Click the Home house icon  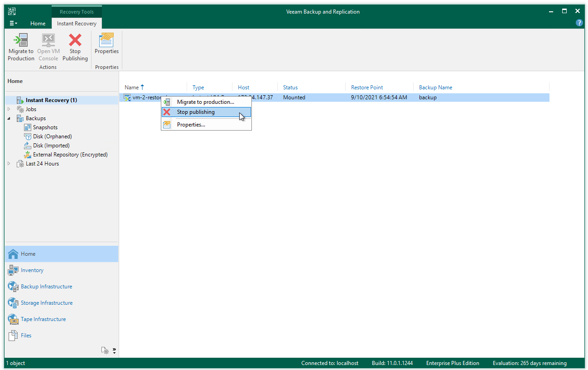(13, 254)
